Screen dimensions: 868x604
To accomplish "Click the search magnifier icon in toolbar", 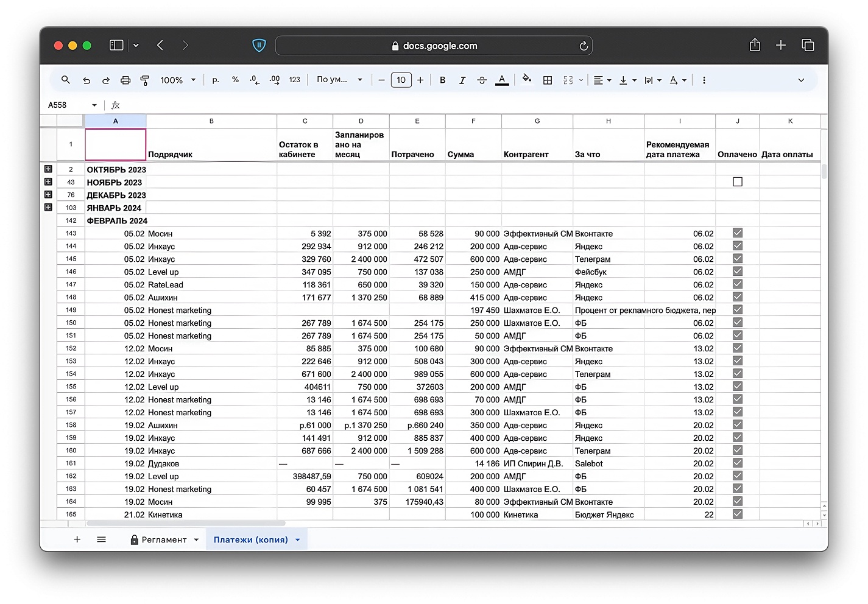I will (x=66, y=80).
